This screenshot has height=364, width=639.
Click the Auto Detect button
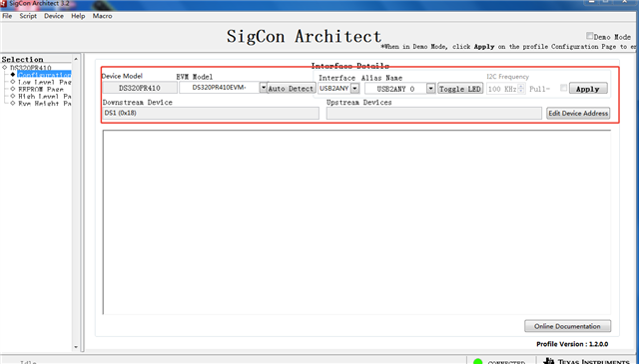(x=291, y=89)
